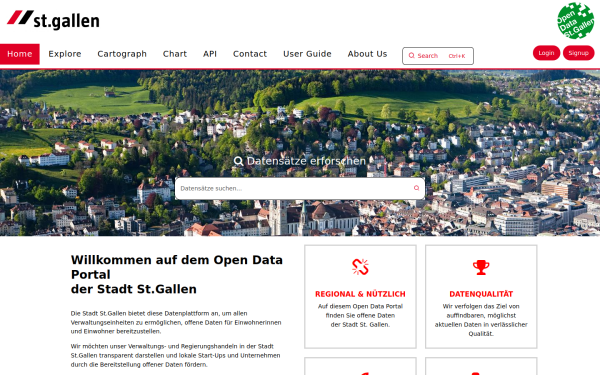The height and width of the screenshot is (375, 600).
Task: Click magnifier icon in the nav Search box
Action: [411, 56]
